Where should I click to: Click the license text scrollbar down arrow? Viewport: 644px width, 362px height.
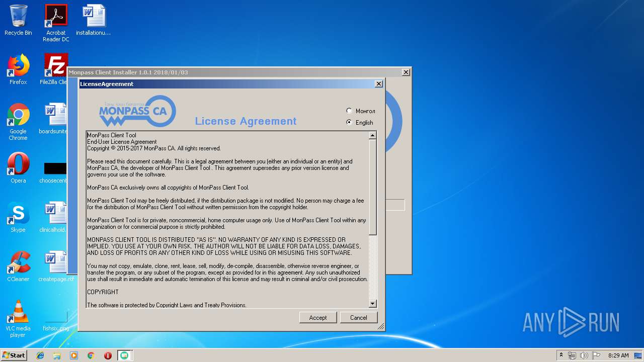[x=373, y=304]
